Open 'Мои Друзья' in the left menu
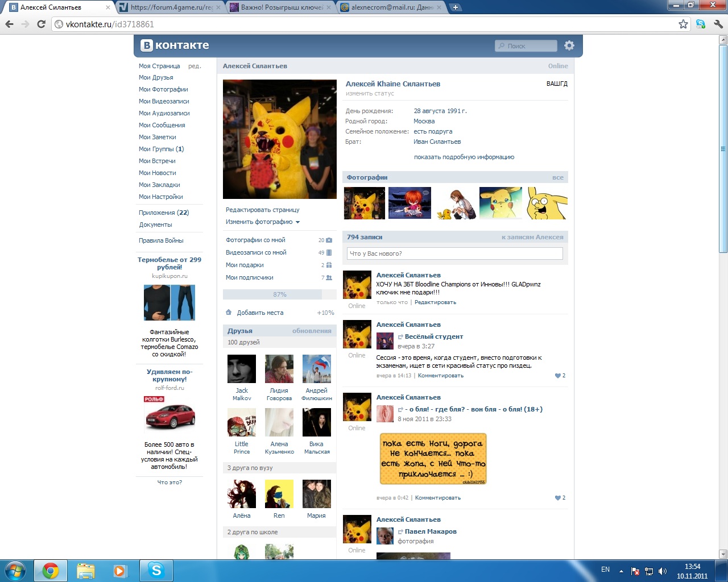 click(156, 77)
